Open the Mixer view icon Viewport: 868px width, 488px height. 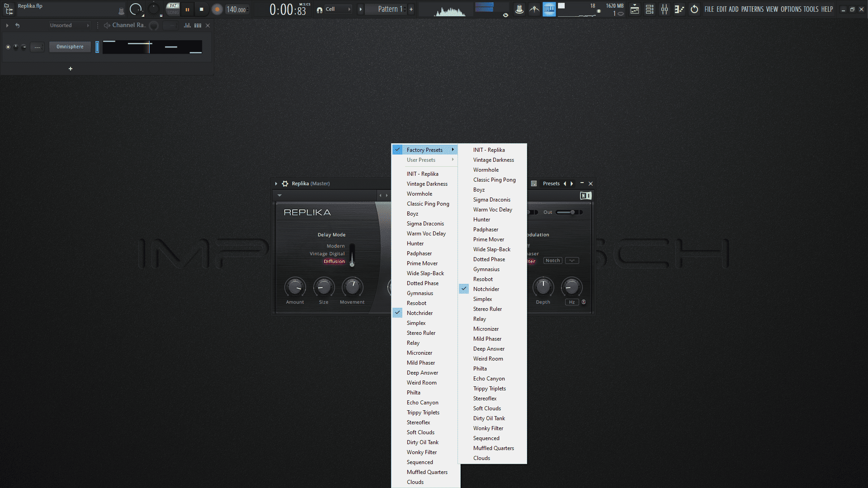point(665,9)
